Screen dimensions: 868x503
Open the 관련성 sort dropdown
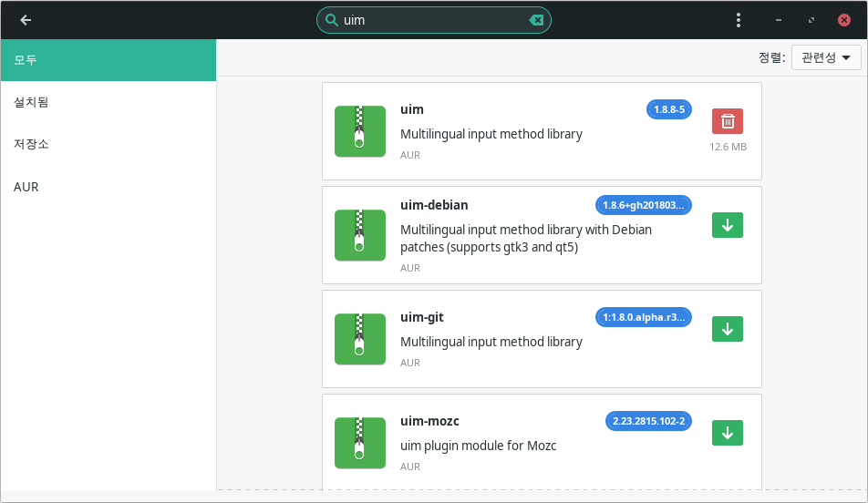(x=825, y=58)
